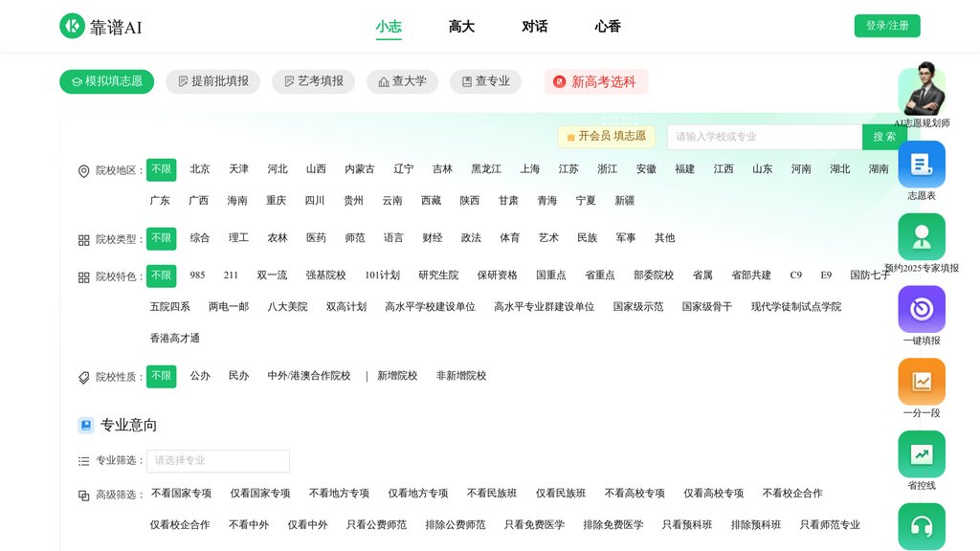Open the 志愿表 sidebar panel
Screen dimensions: 980x551
921,165
